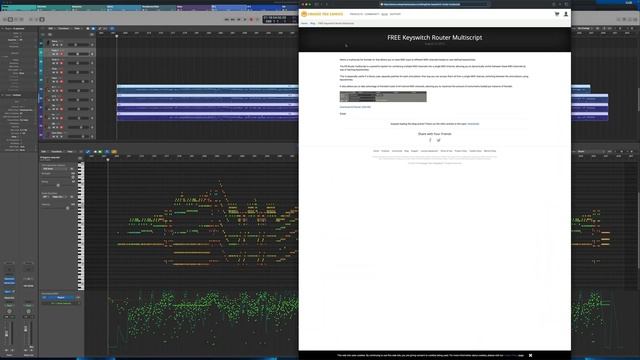Click the Blog breadcrumb link

pos(313,23)
